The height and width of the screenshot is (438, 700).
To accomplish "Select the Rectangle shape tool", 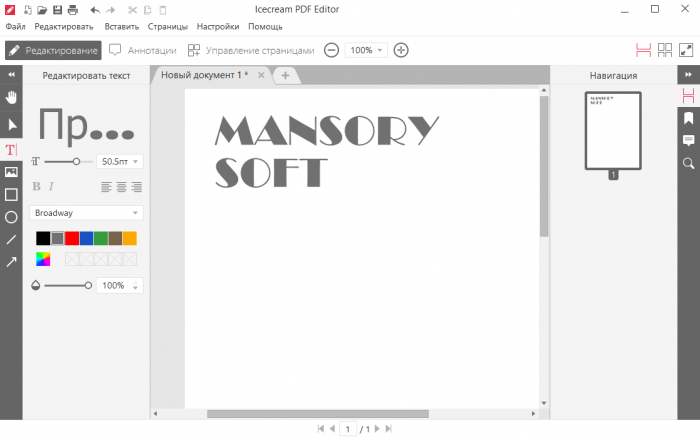I will 11,195.
